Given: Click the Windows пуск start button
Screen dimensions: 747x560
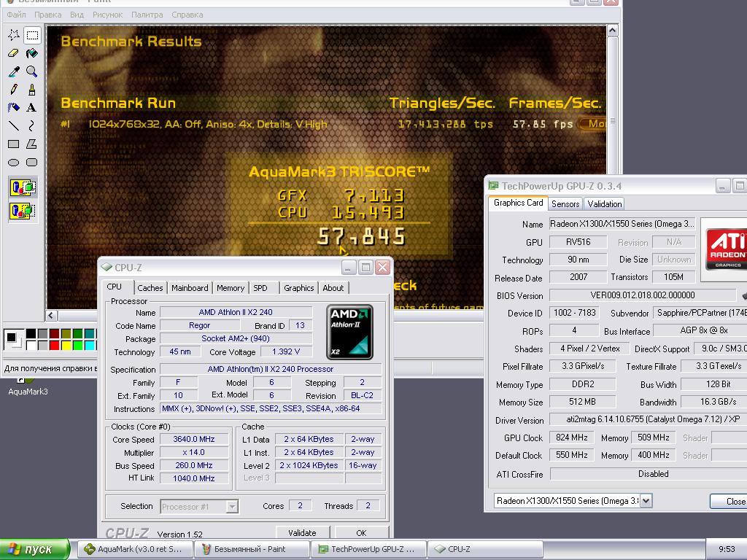Looking at the screenshot, I should click(x=36, y=549).
